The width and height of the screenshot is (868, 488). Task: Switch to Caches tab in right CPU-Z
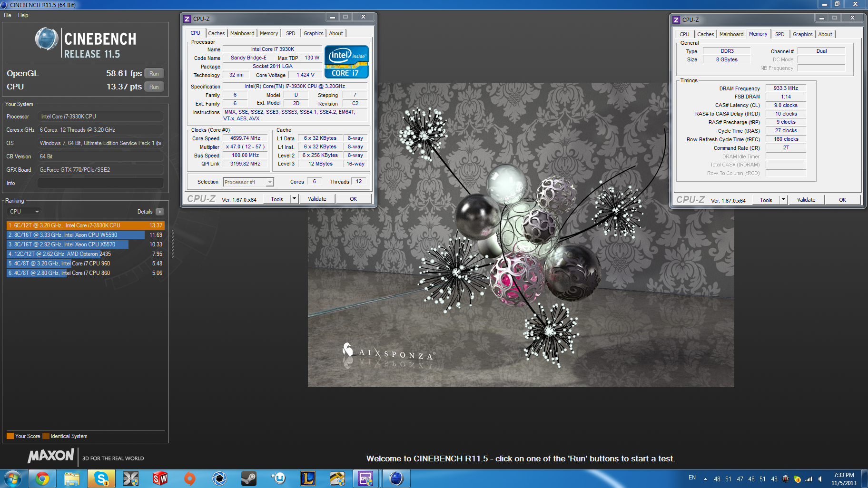coord(705,34)
